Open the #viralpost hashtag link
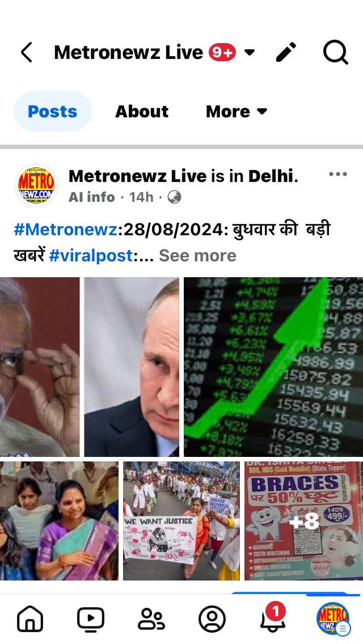The image size is (363, 644). point(90,256)
